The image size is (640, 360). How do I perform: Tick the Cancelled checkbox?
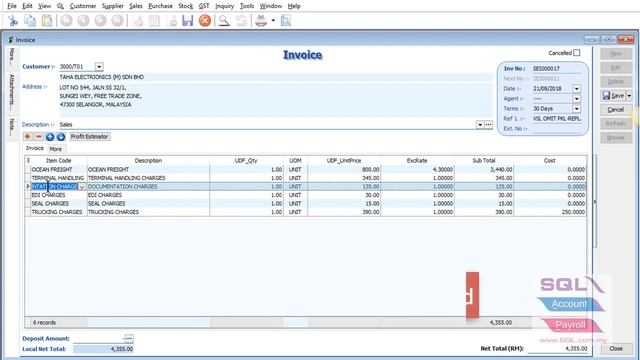[x=576, y=53]
